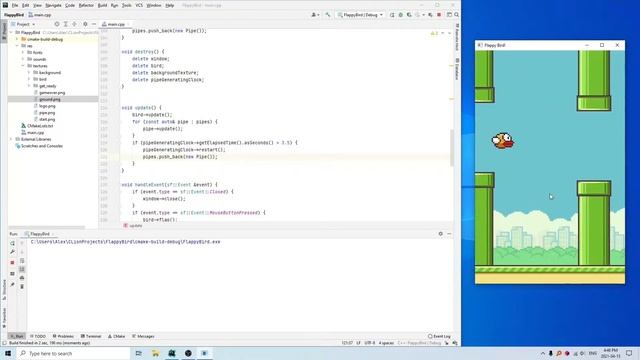Switch to TODO tool window tab
640x360 pixels.
38,336
